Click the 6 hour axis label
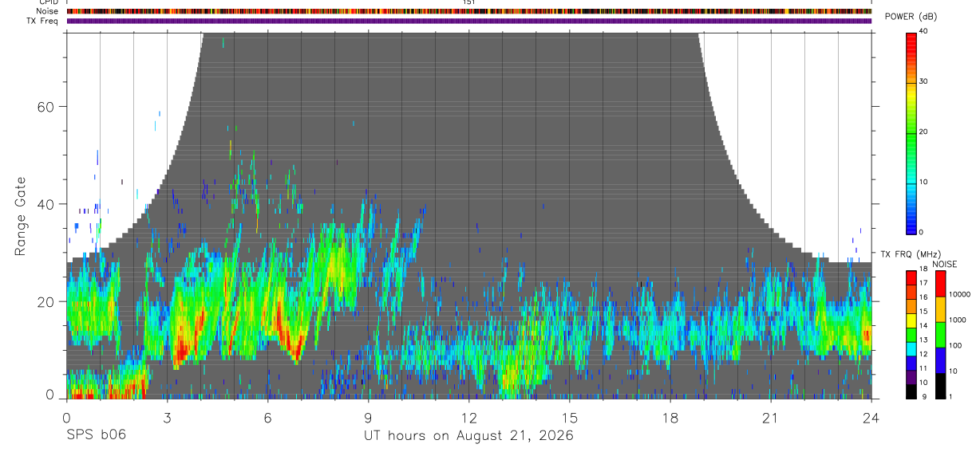This screenshot has width=980, height=452. click(267, 419)
